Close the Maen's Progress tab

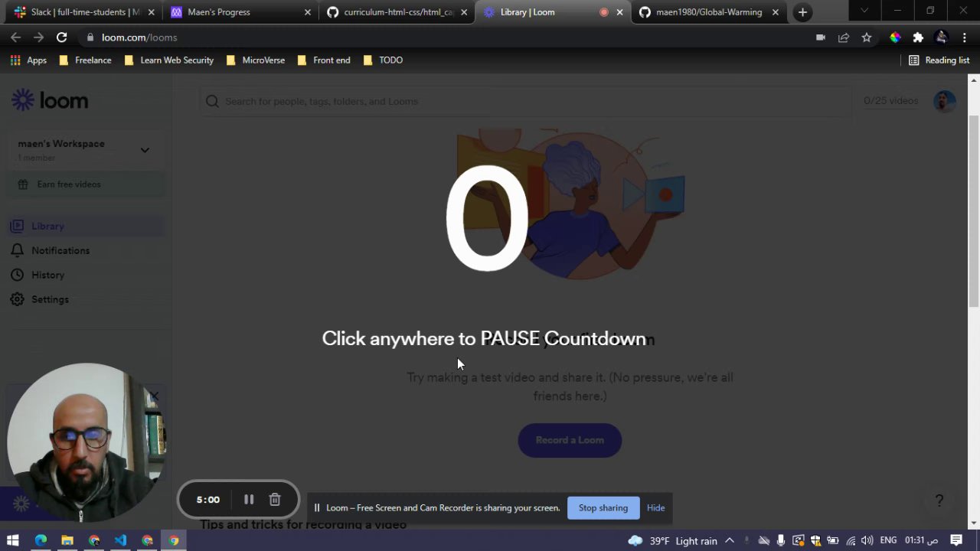click(308, 12)
